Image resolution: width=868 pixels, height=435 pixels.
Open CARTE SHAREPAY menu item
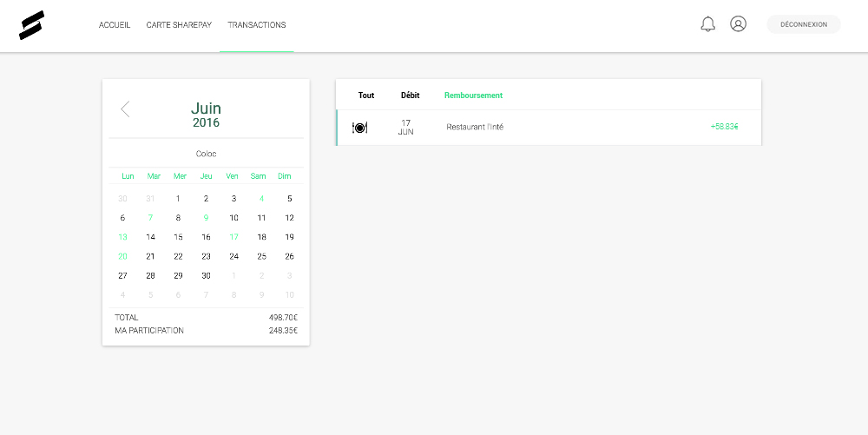pos(179,25)
